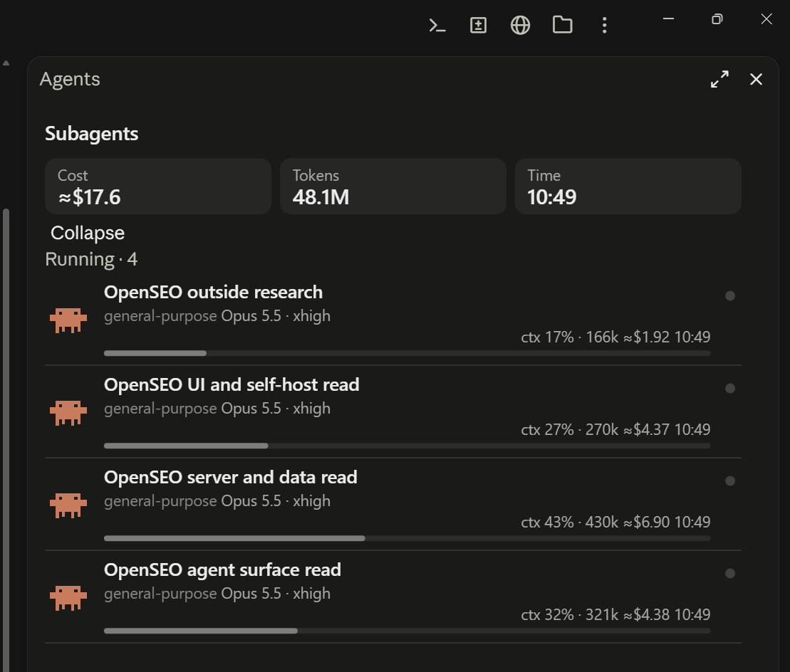Open the diff plus-minus panel icon
Screen dimensions: 790x672
click(x=478, y=25)
